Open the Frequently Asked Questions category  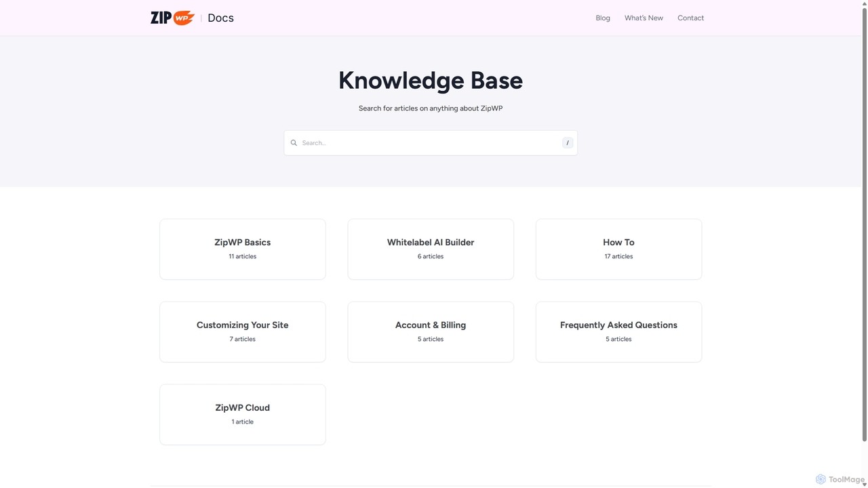(x=618, y=331)
